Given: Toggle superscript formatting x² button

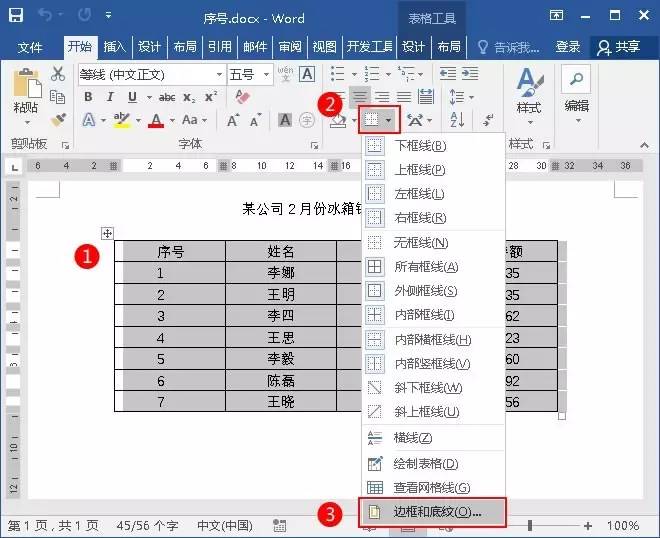Looking at the screenshot, I should 210,97.
